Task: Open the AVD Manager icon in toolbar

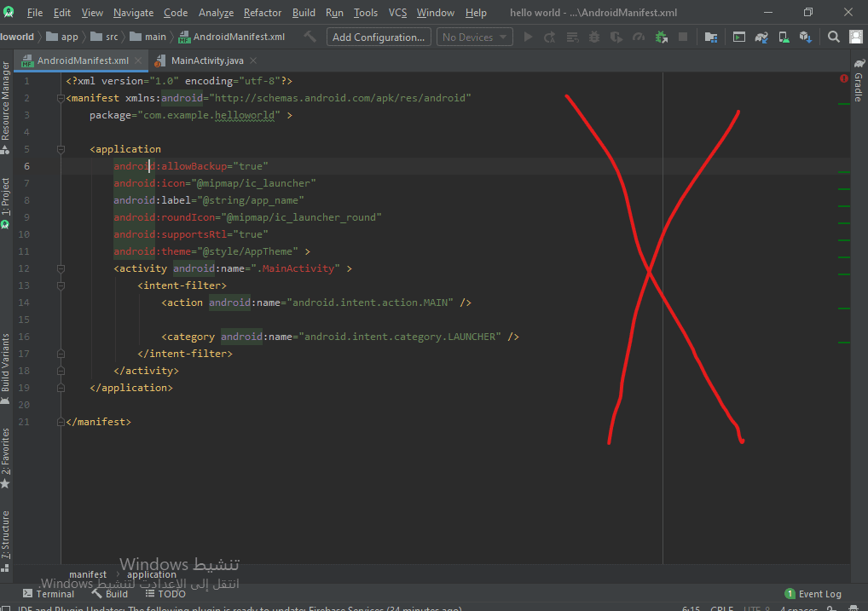Action: pyautogui.click(x=783, y=37)
